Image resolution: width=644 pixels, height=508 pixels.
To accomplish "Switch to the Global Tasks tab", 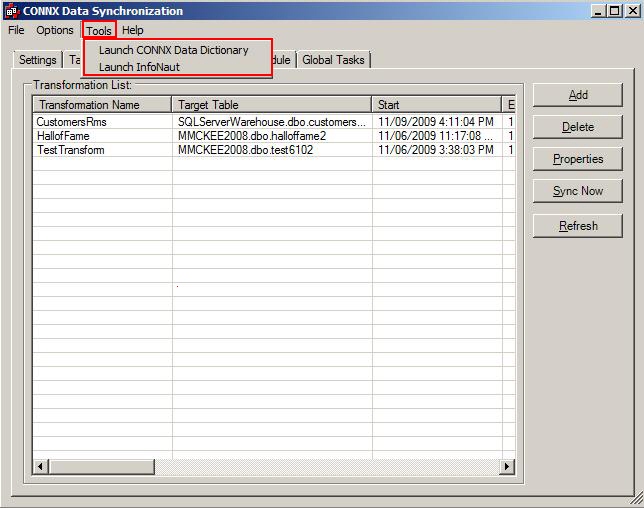I will [333, 60].
